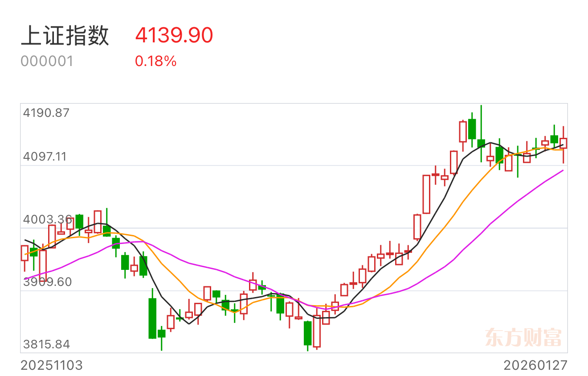Image resolution: width=588 pixels, height=376 pixels.
Task: Click the 4190.87 price axis label
Action: click(46, 112)
